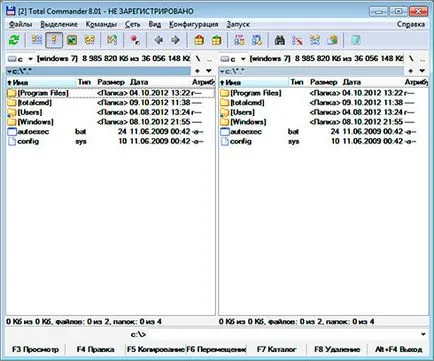
Task: Refresh the panel with the green arrows icon
Action: point(14,40)
